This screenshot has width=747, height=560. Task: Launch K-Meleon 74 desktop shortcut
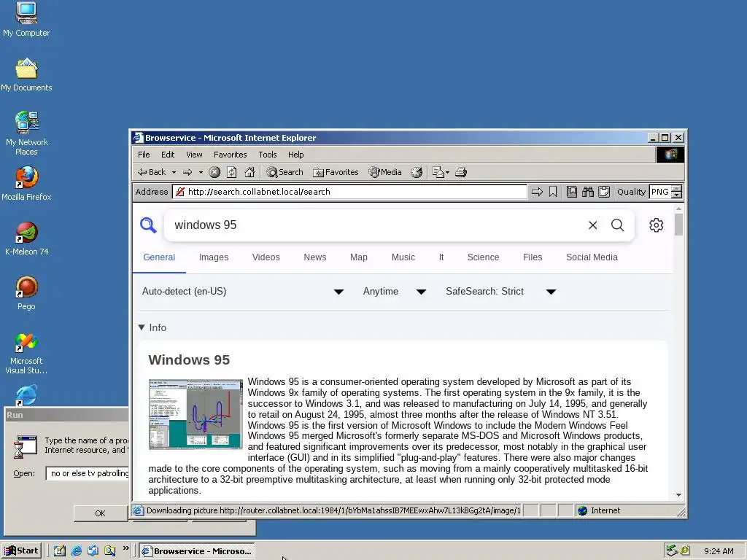click(26, 238)
